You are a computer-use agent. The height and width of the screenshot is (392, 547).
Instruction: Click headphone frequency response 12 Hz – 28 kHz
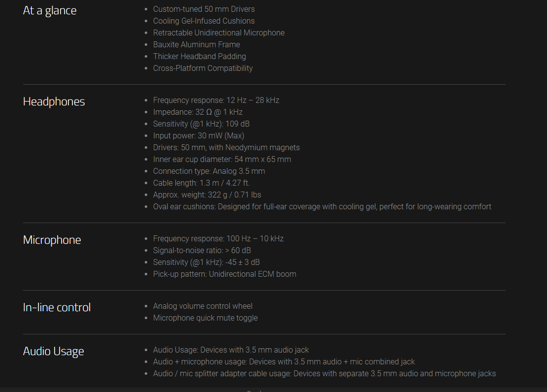click(x=216, y=100)
